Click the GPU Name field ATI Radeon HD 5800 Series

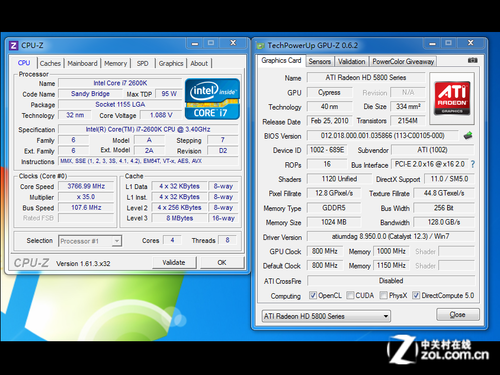point(366,77)
